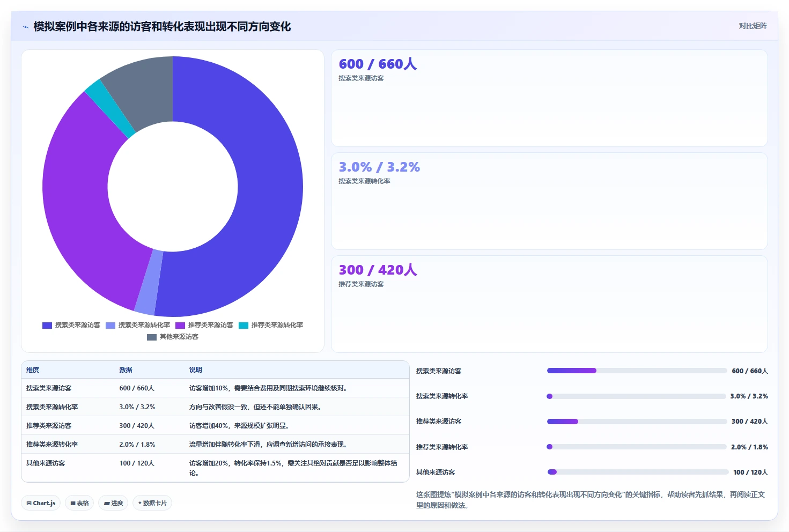Open the 3.0% / 3.2% data card
789x532 pixels.
(x=549, y=201)
